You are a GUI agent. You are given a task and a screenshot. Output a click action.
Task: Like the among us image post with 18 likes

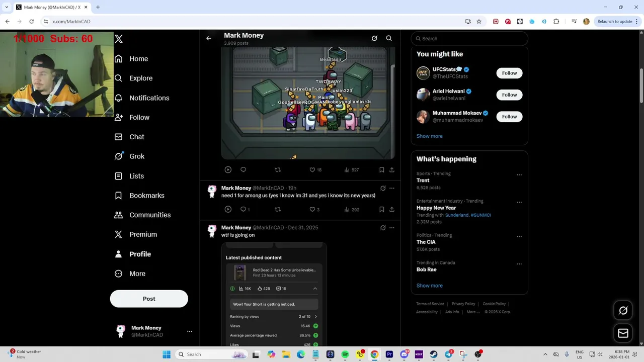pyautogui.click(x=315, y=170)
